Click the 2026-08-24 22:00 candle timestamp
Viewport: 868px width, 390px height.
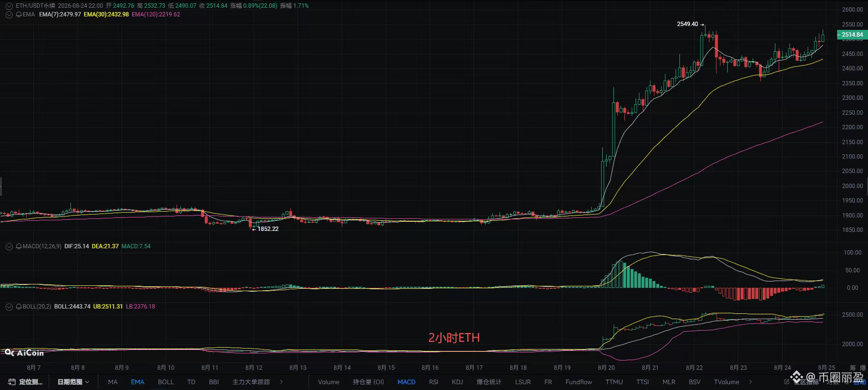click(x=81, y=6)
